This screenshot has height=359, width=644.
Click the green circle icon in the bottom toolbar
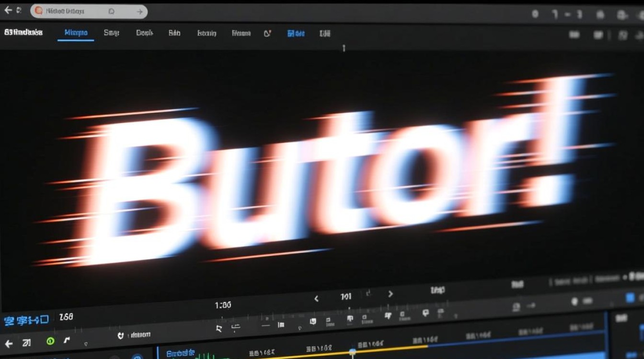pyautogui.click(x=50, y=341)
